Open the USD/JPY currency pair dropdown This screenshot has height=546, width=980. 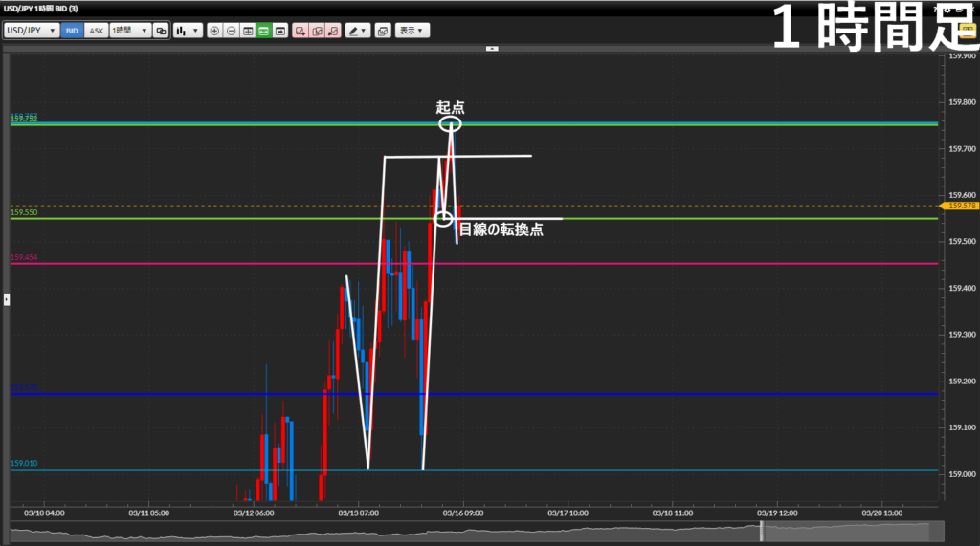tap(30, 31)
